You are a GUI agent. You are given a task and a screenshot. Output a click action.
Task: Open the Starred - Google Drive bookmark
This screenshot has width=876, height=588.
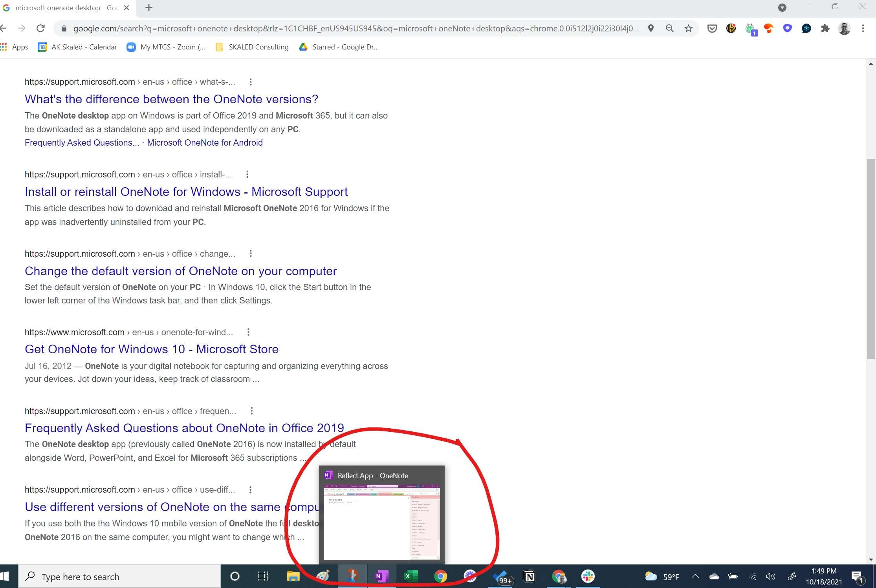[339, 47]
